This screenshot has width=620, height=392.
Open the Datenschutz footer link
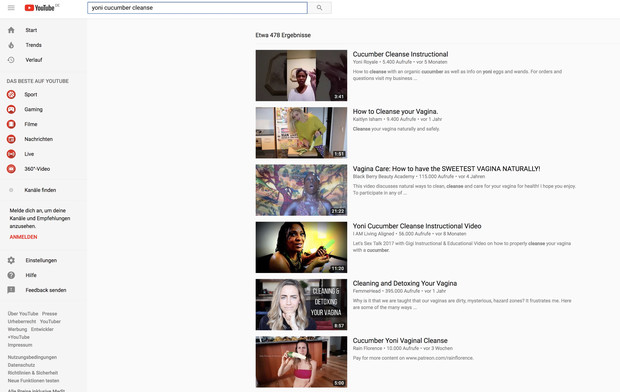coord(21,365)
